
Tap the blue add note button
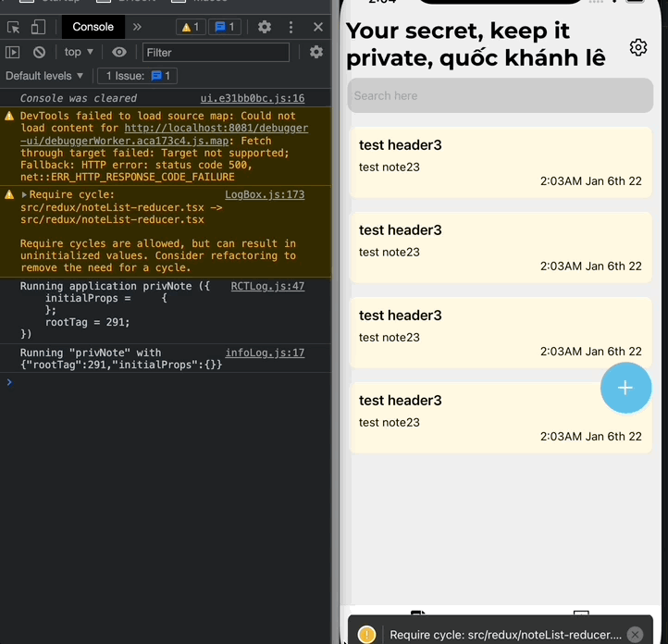coord(625,388)
